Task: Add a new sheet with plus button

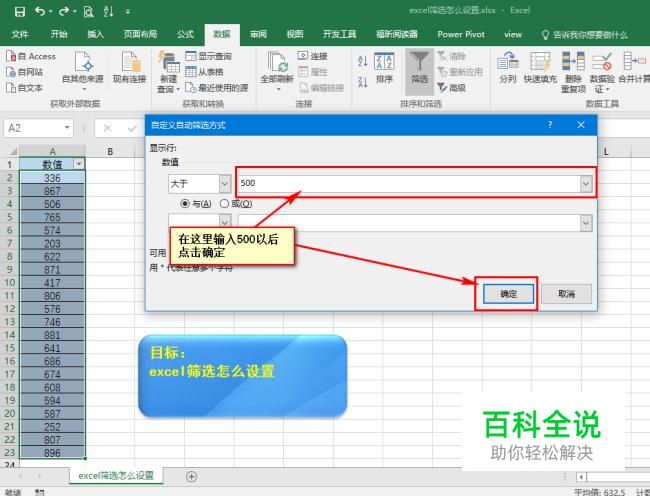Action: [x=191, y=477]
